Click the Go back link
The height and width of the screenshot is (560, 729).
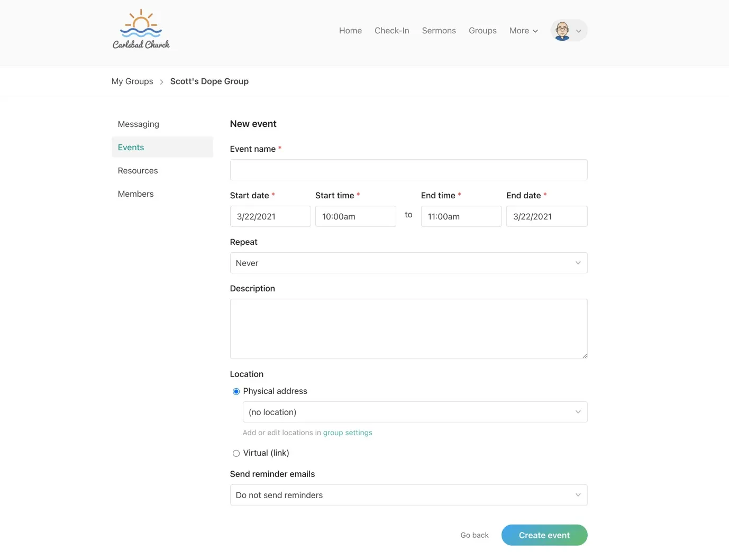pyautogui.click(x=474, y=535)
